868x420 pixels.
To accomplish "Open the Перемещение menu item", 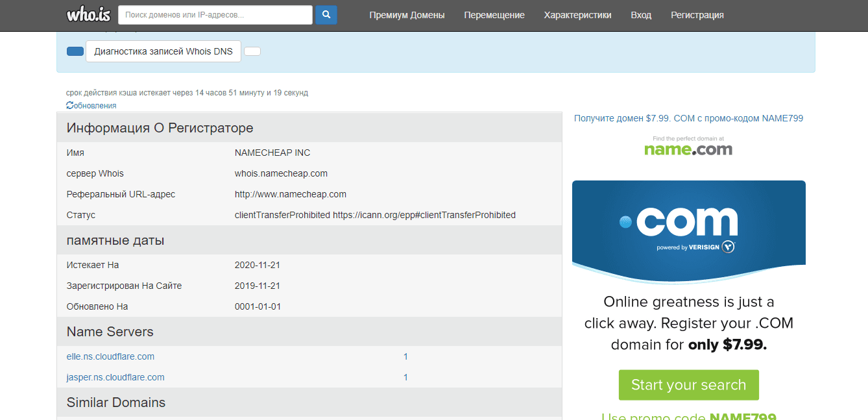I will click(x=494, y=15).
